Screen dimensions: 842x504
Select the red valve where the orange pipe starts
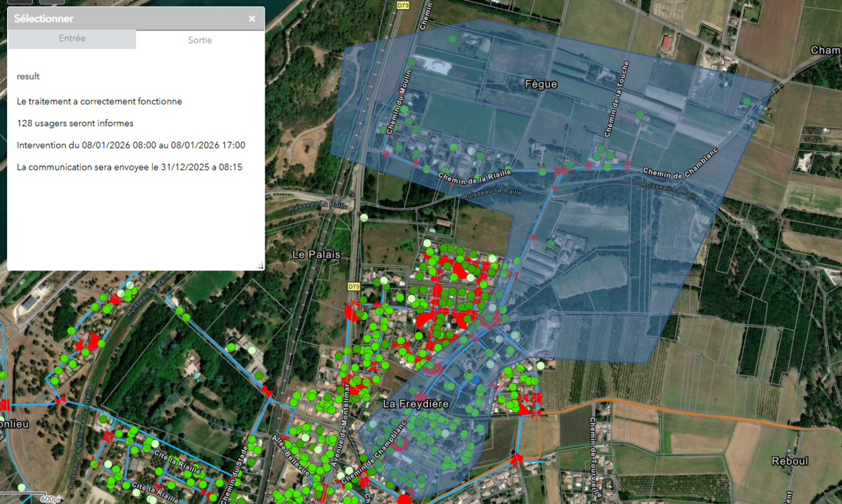[x=536, y=415]
